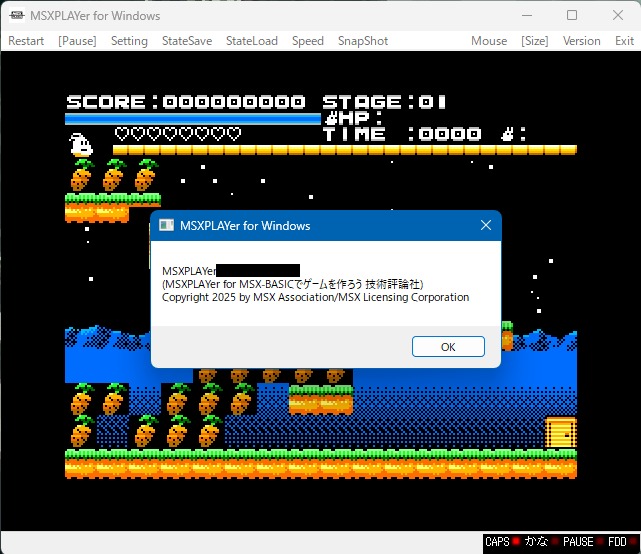This screenshot has height=554, width=641.
Task: Click the MSX-BASIC text line in dialog
Action: 292,284
